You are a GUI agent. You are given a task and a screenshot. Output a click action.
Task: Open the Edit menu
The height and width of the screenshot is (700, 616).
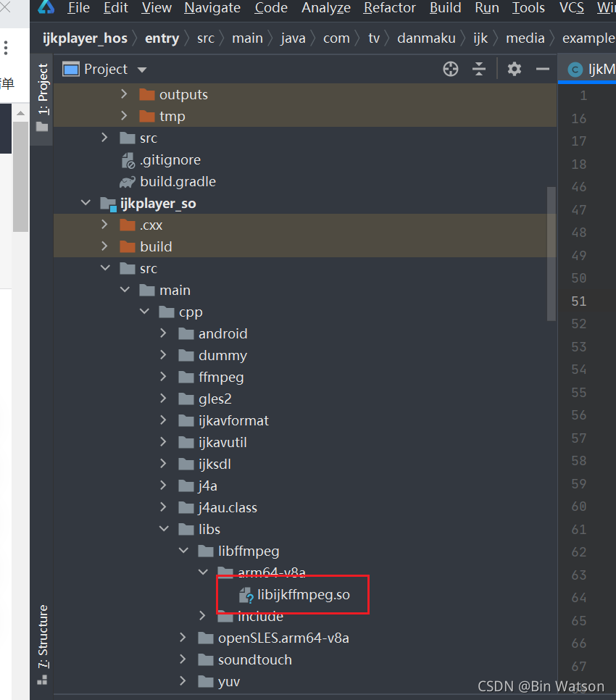click(116, 7)
